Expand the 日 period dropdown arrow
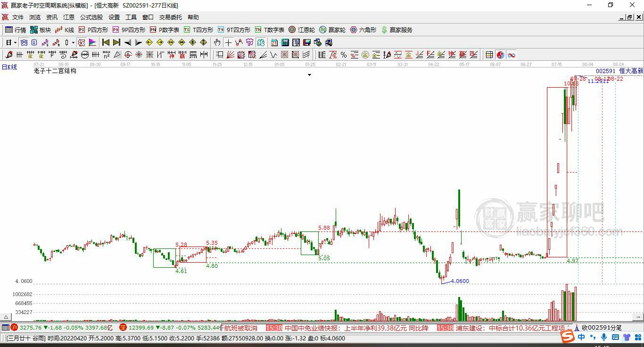644x347 pixels. pos(16,42)
